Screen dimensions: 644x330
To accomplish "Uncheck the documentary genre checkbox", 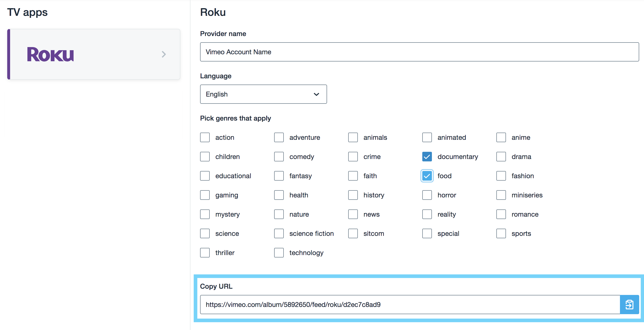I will [x=427, y=157].
